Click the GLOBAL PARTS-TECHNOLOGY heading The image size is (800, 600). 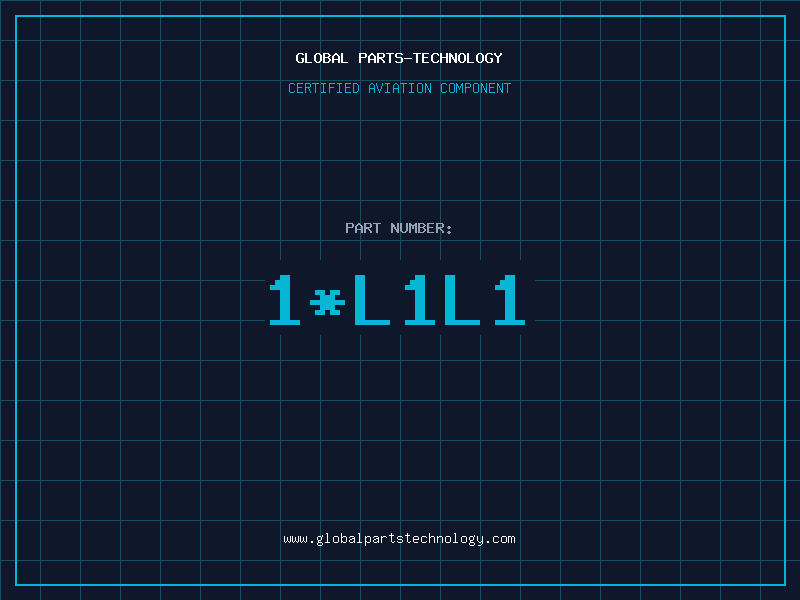(x=399, y=58)
